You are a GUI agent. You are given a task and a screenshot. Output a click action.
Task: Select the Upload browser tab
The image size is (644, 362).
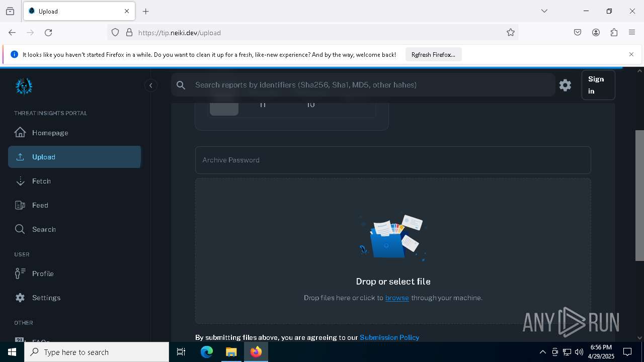(x=79, y=11)
